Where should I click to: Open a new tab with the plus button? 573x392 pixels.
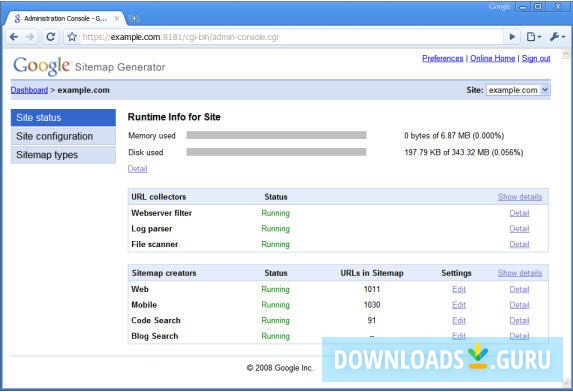(134, 18)
